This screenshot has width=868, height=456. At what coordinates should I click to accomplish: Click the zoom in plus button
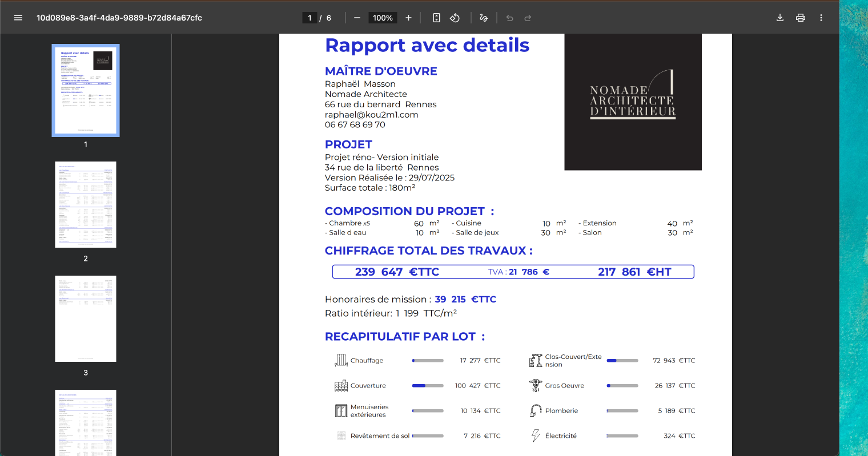point(408,18)
